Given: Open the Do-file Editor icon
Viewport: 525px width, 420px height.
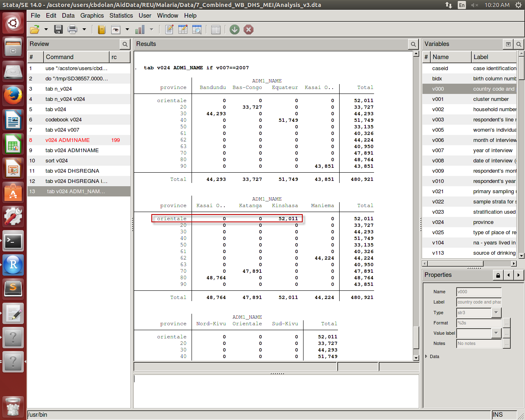Looking at the screenshot, I should pyautogui.click(x=169, y=30).
